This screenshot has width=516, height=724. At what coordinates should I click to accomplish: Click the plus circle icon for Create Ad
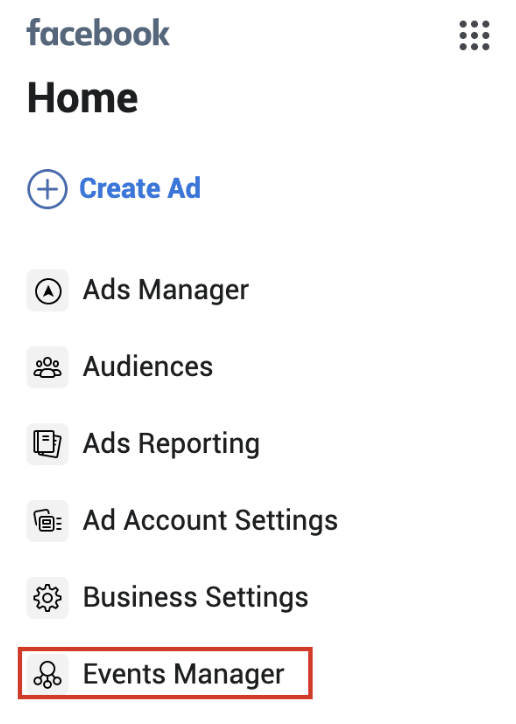coord(47,189)
